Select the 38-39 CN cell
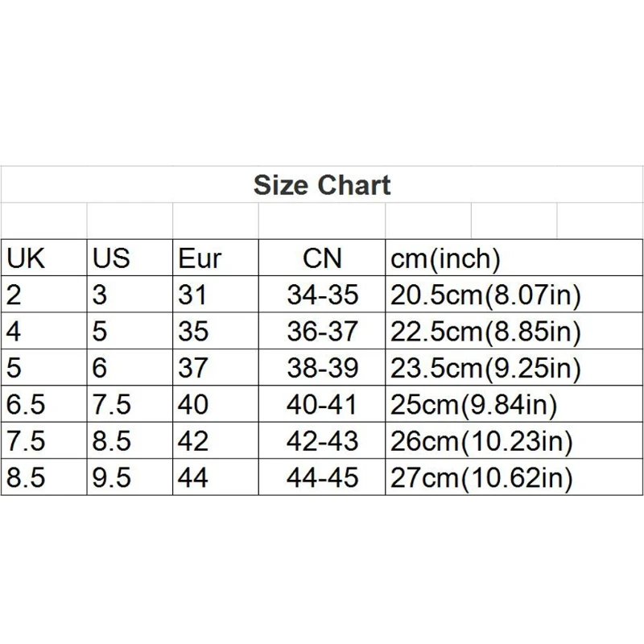The height and width of the screenshot is (644, 644). (322, 367)
